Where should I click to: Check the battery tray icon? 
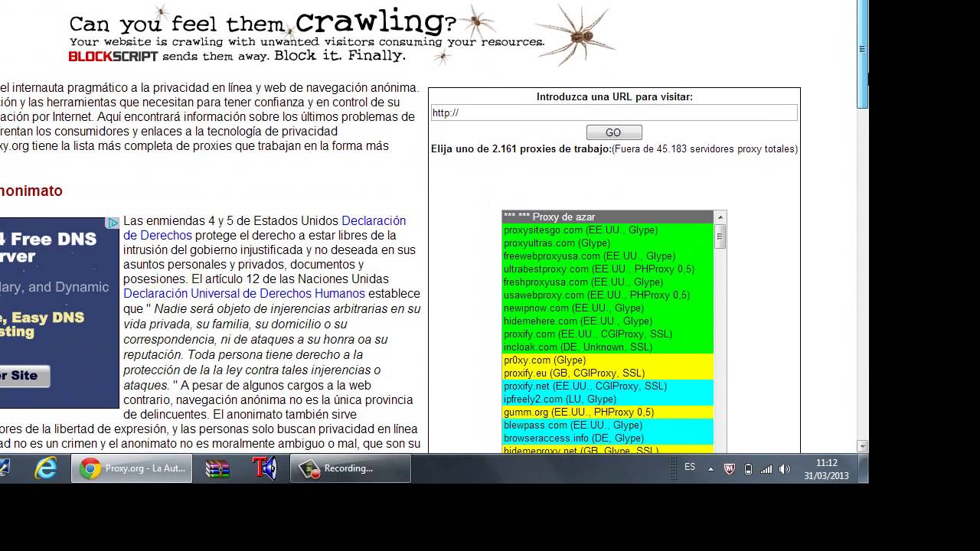point(748,469)
